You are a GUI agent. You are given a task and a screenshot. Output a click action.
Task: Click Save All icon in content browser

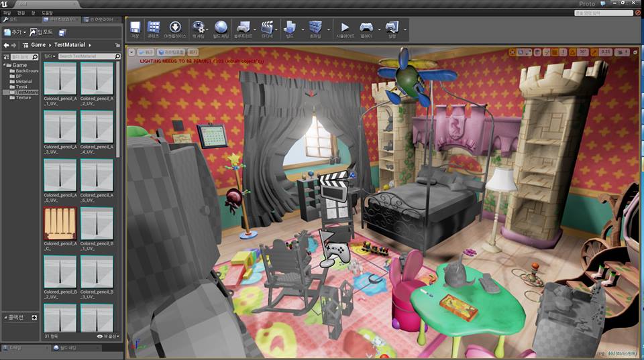[x=62, y=32]
